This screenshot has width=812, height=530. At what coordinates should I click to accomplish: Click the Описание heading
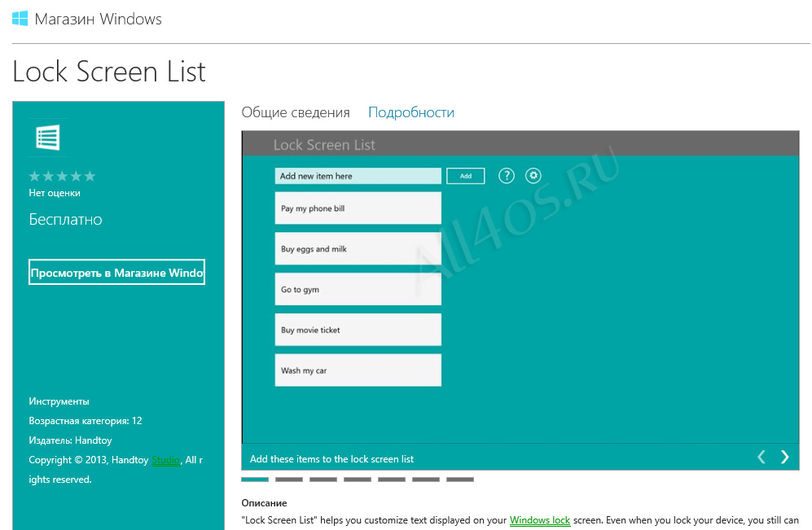tap(264, 503)
